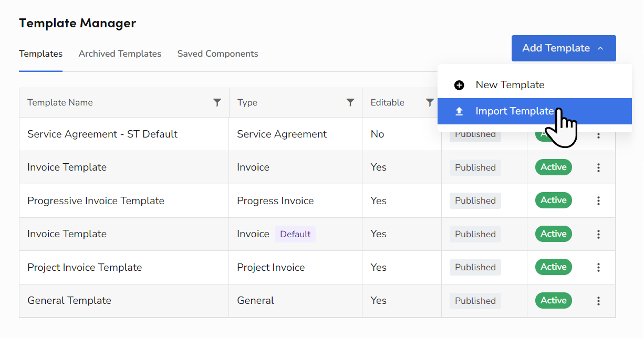Viewport: 644px width, 338px height.
Task: Switch to the Archived Templates tab
Action: tap(120, 54)
